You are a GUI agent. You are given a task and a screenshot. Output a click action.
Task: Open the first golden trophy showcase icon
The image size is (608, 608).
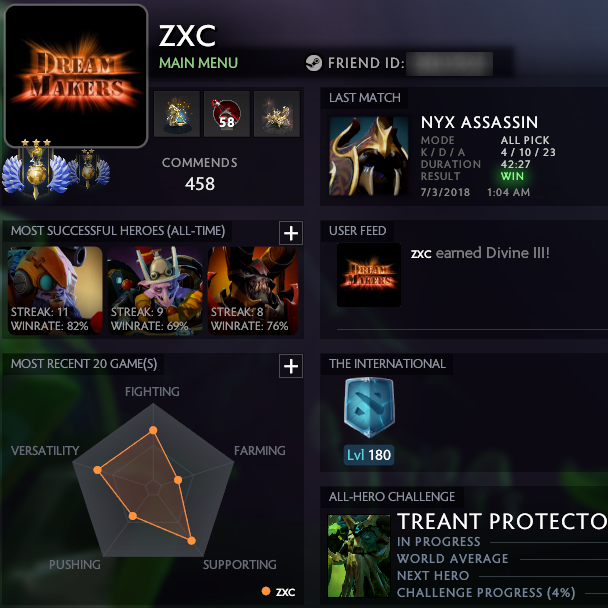click(x=177, y=114)
